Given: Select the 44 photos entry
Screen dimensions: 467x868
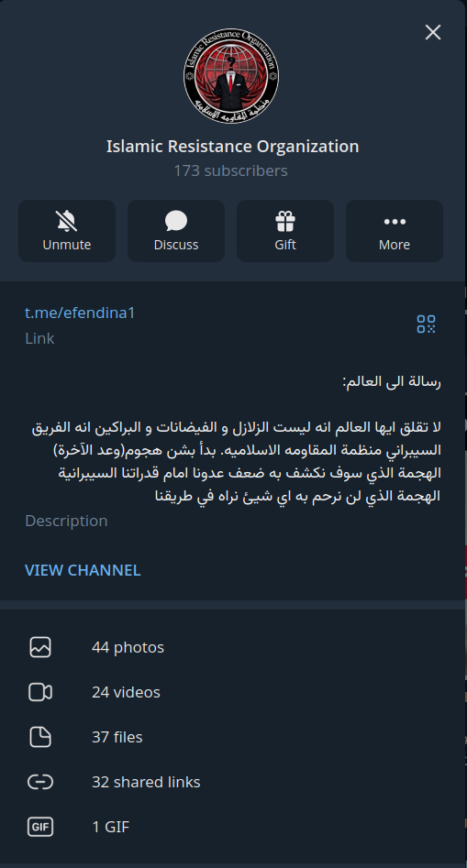Looking at the screenshot, I should click(x=233, y=647).
